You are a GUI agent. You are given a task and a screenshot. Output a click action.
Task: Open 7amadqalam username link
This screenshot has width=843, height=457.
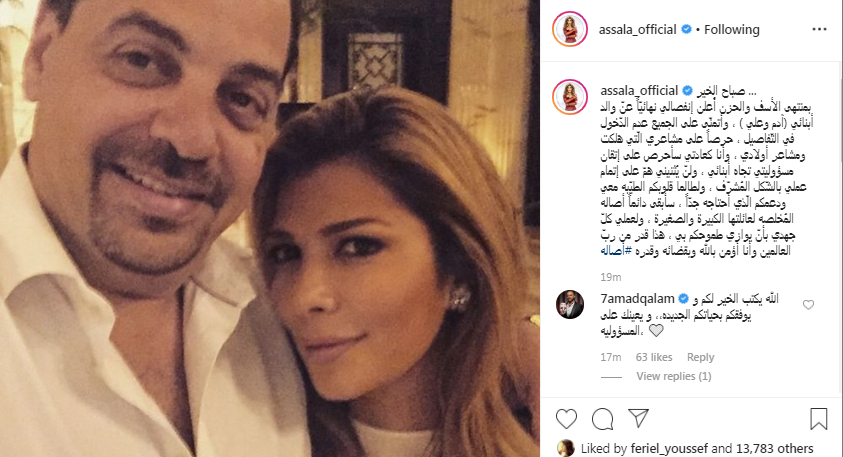[x=637, y=298]
